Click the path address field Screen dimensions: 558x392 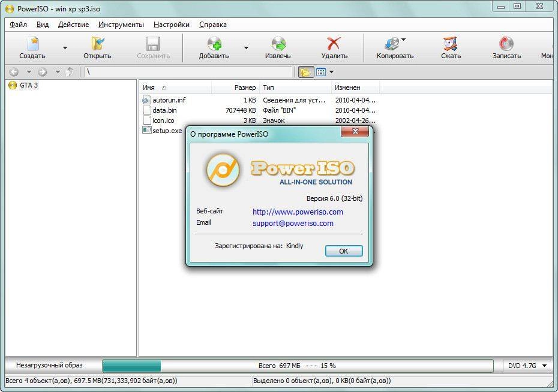point(188,72)
